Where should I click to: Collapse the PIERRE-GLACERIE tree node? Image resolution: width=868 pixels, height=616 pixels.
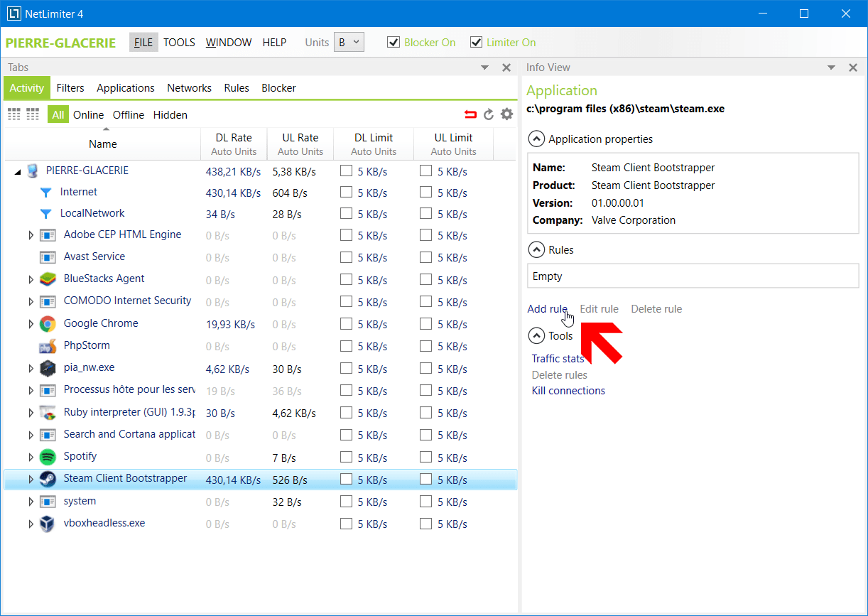18,171
